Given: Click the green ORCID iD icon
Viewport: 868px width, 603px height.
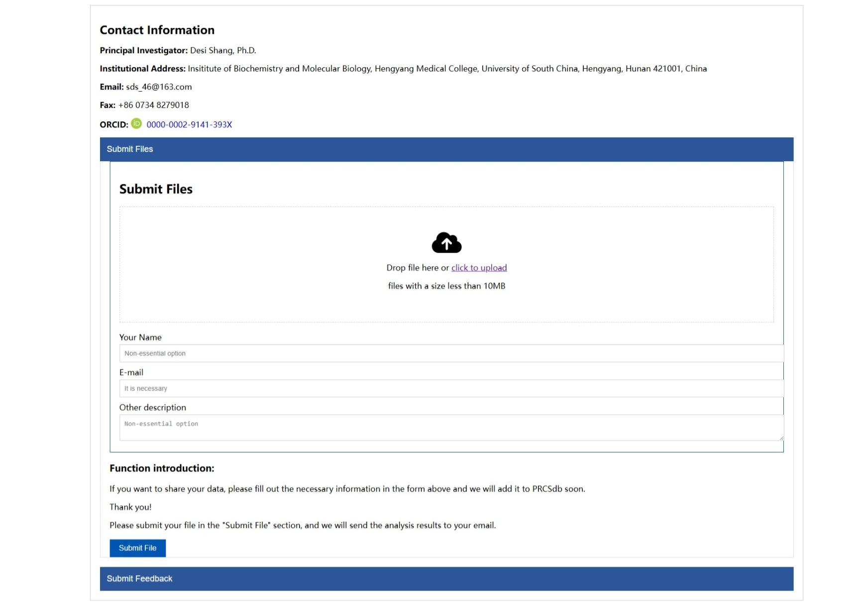Looking at the screenshot, I should tap(136, 124).
